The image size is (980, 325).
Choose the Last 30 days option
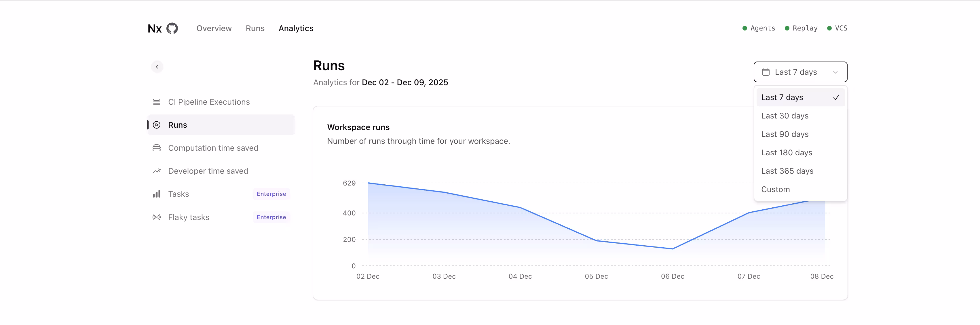(785, 116)
